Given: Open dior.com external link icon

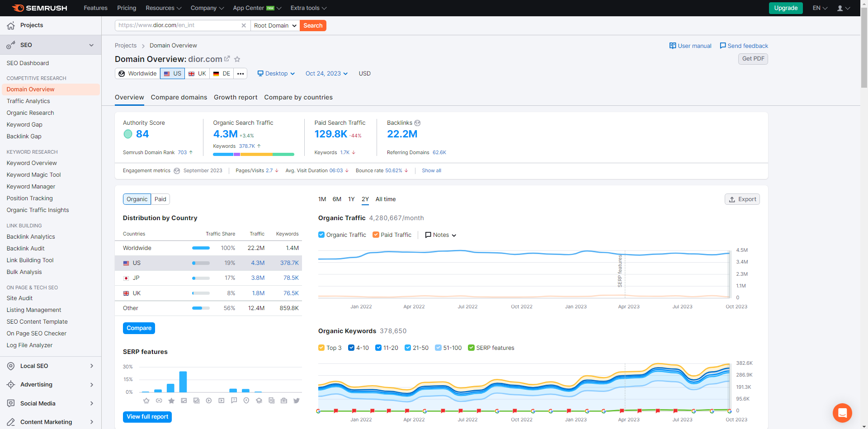Looking at the screenshot, I should [x=227, y=59].
